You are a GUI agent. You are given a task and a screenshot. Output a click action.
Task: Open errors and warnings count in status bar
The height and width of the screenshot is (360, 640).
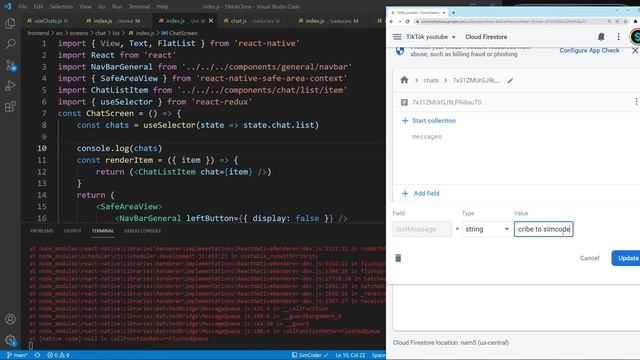click(58, 355)
